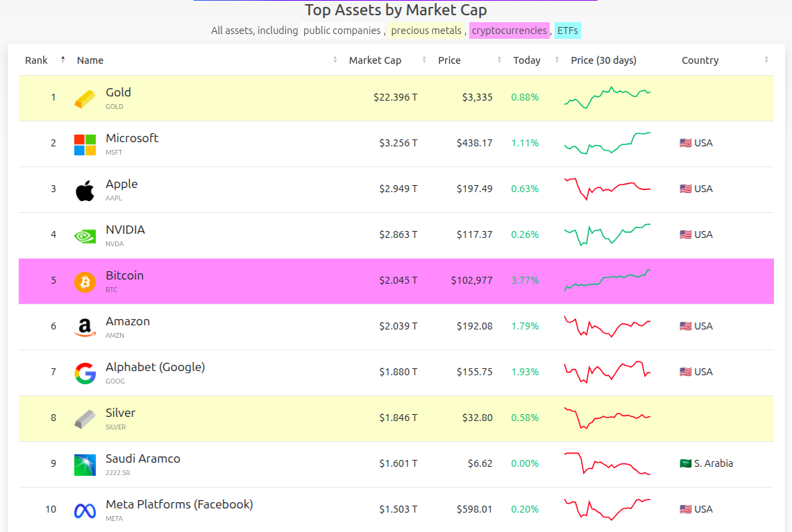
Task: Open the Silver asset page
Action: [x=120, y=413]
